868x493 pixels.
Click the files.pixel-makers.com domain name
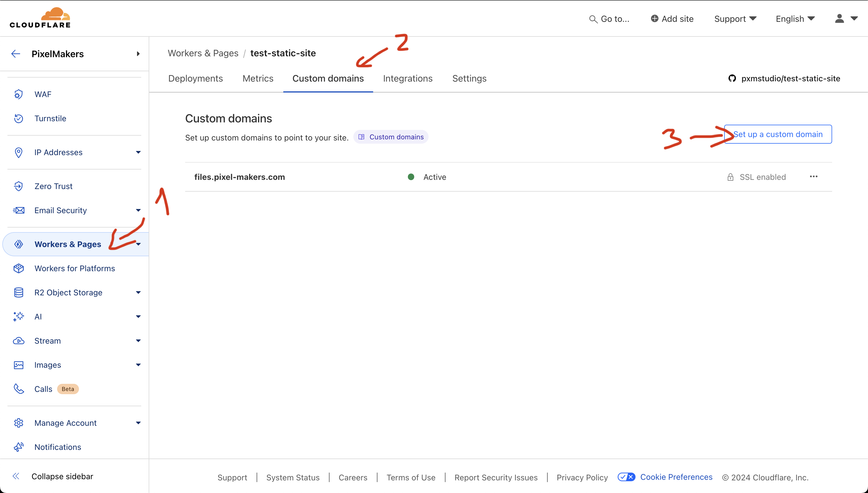point(239,177)
